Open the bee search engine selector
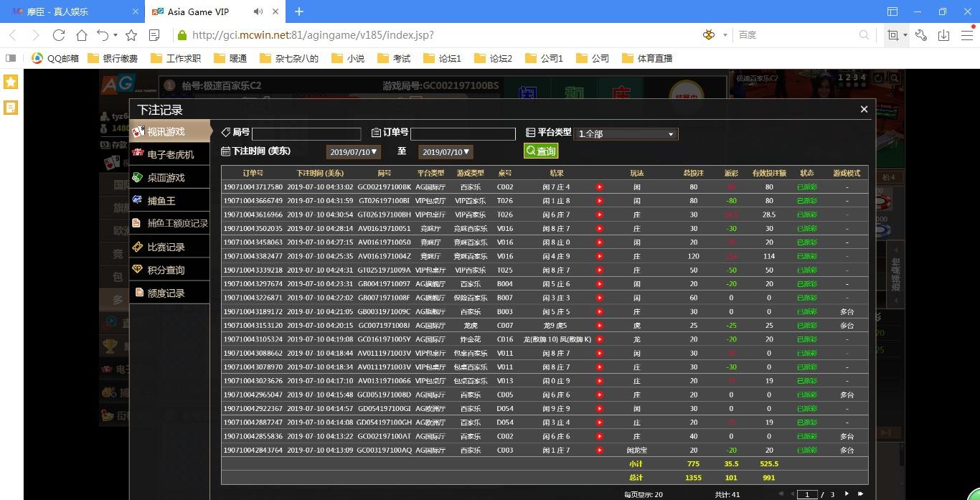This screenshot has height=500, width=980. pyautogui.click(x=709, y=34)
